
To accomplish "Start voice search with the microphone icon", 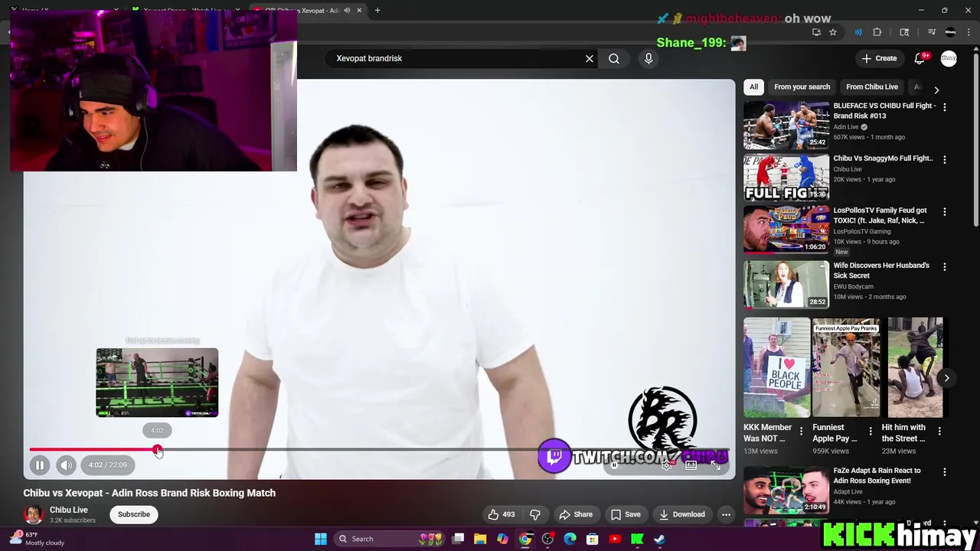I will pos(648,58).
